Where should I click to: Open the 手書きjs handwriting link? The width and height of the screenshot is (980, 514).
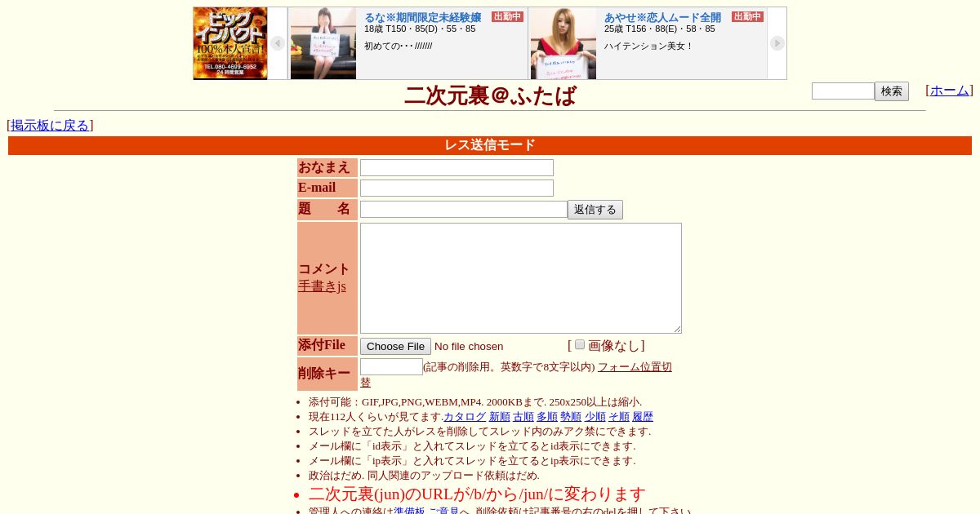(x=322, y=286)
